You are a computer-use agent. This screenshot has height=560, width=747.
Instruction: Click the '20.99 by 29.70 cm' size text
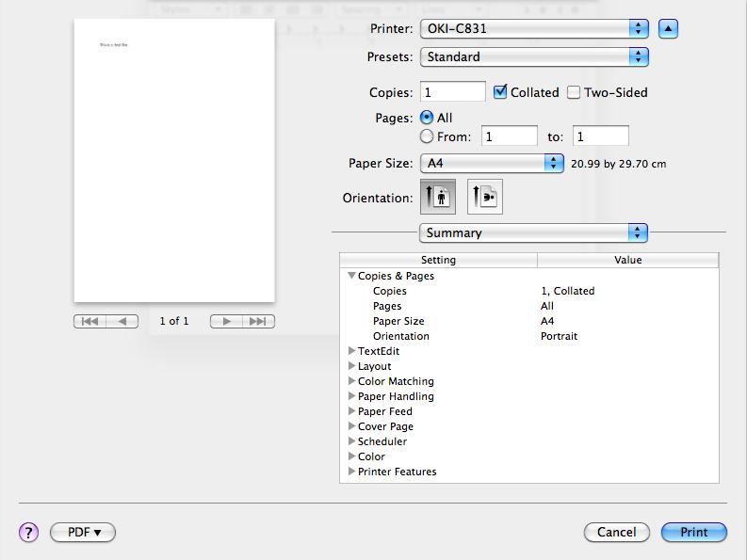coord(618,164)
